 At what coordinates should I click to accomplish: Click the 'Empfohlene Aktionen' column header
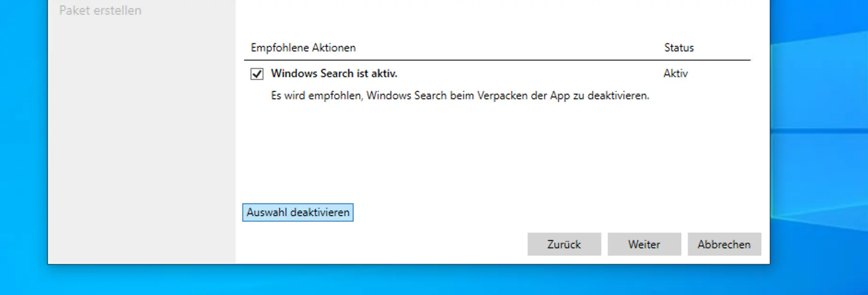tap(303, 48)
